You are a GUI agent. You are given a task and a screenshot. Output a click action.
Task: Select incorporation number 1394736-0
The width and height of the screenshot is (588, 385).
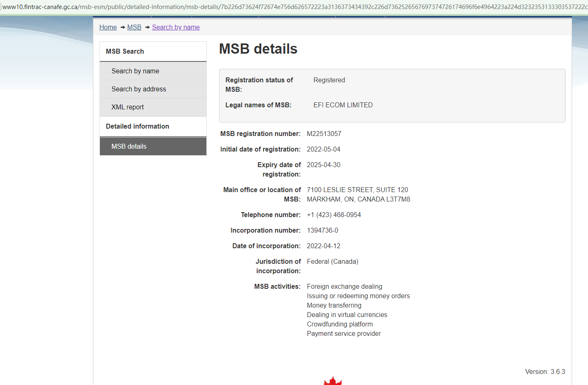point(323,230)
